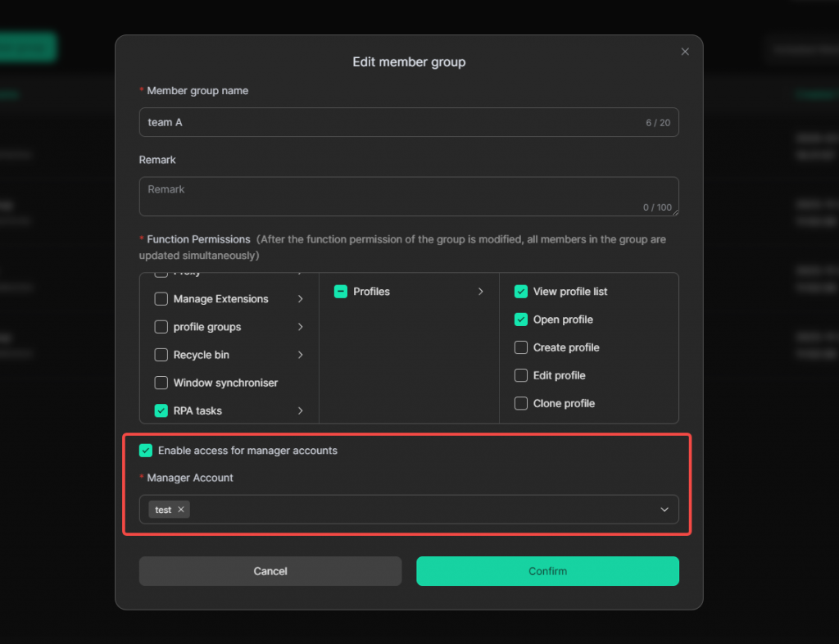The image size is (839, 644).
Task: Enable the Create profile permission
Action: 521,347
